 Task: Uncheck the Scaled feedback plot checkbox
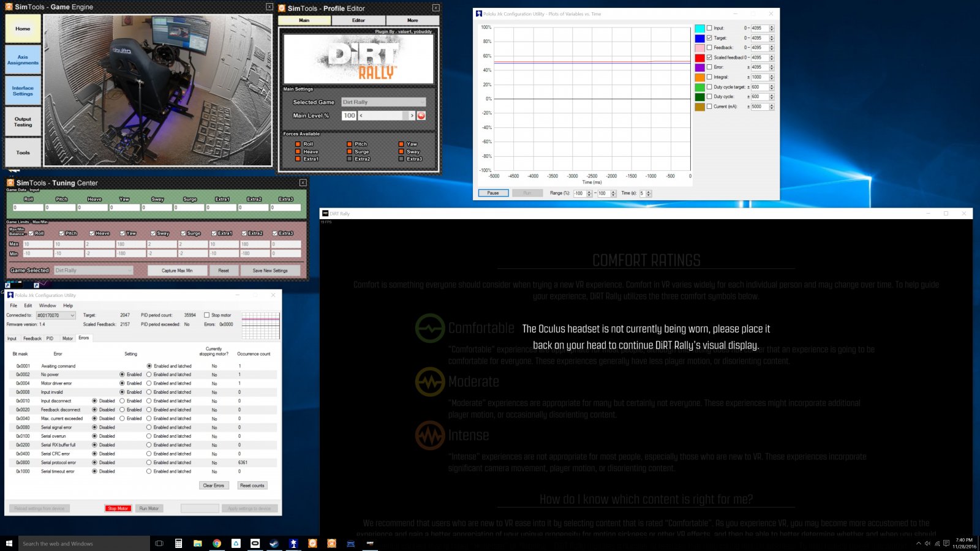click(709, 58)
